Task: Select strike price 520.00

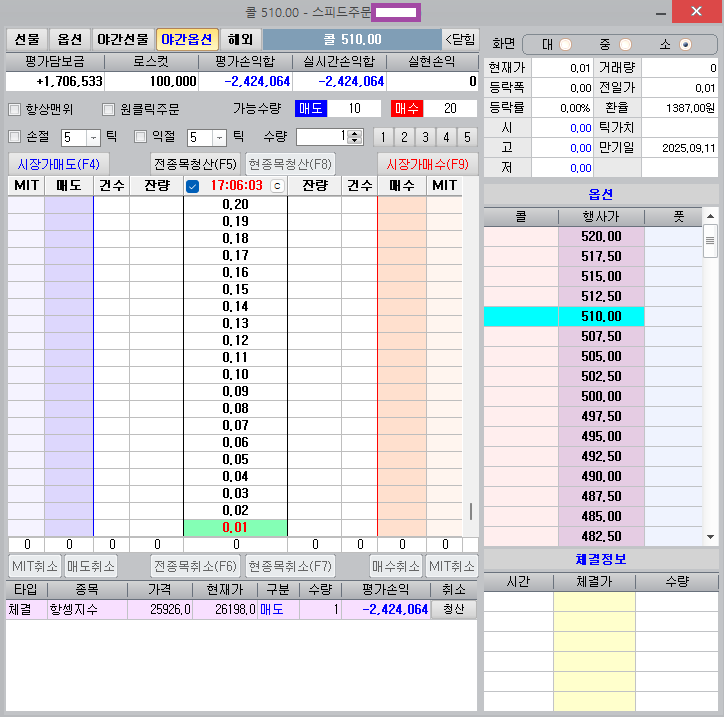Action: (601, 236)
